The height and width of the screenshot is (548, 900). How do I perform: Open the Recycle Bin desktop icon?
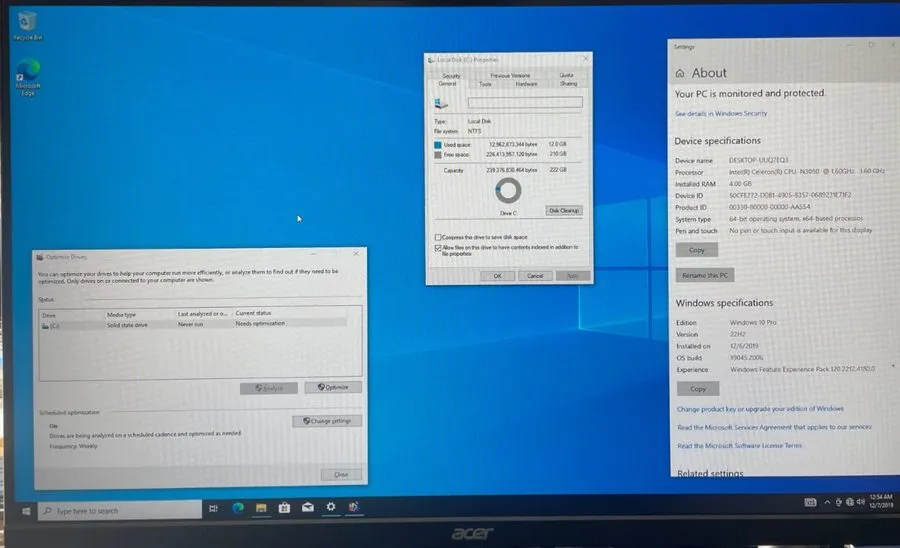[27, 26]
